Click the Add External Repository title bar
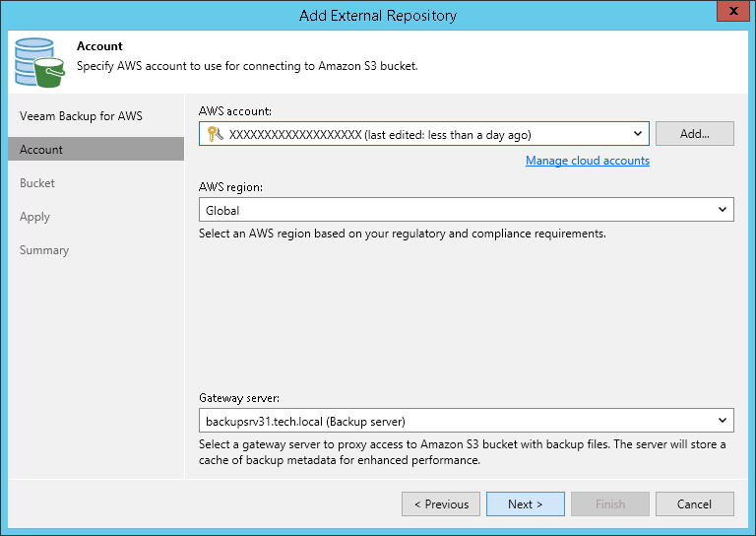Viewport: 756px width, 536px height. tap(378, 16)
